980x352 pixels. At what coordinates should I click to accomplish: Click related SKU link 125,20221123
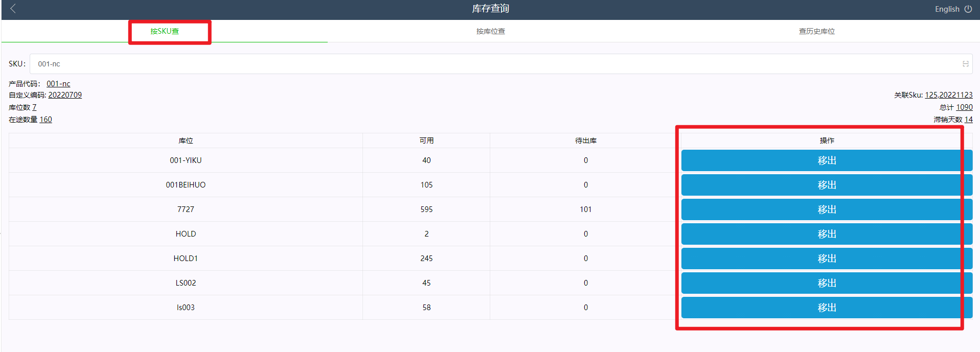(949, 95)
